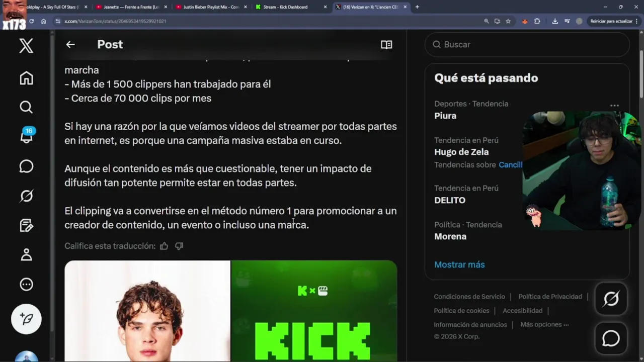Open Grok icon in left sidebar
This screenshot has width=644, height=362.
click(x=26, y=196)
